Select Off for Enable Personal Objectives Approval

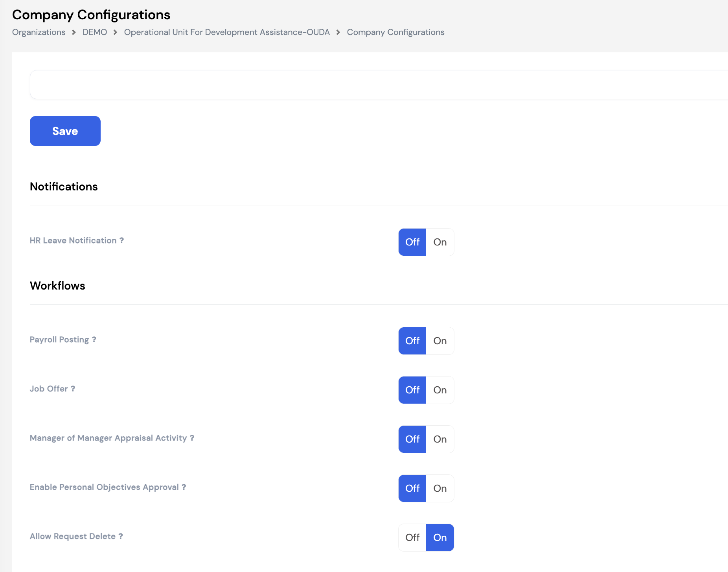pos(412,489)
